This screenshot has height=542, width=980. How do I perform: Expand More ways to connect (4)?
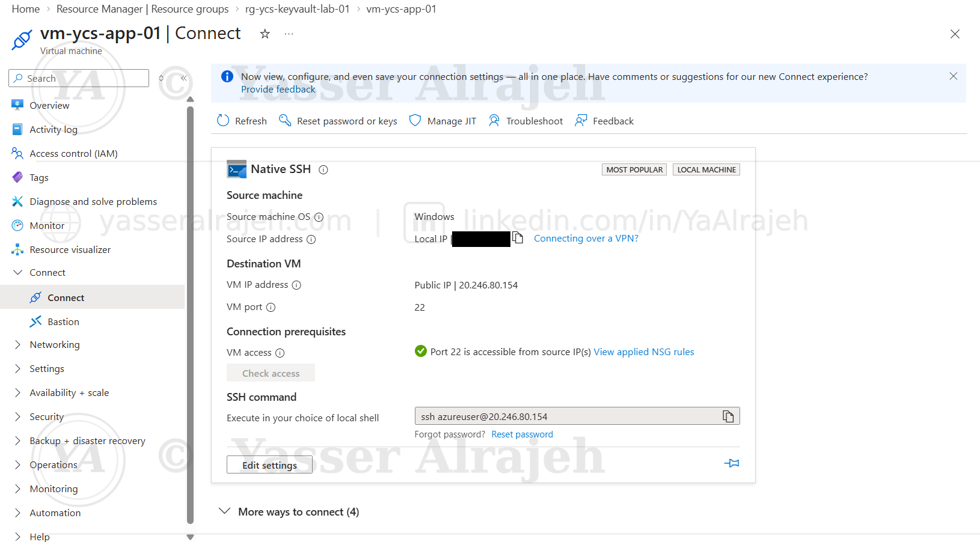point(289,511)
